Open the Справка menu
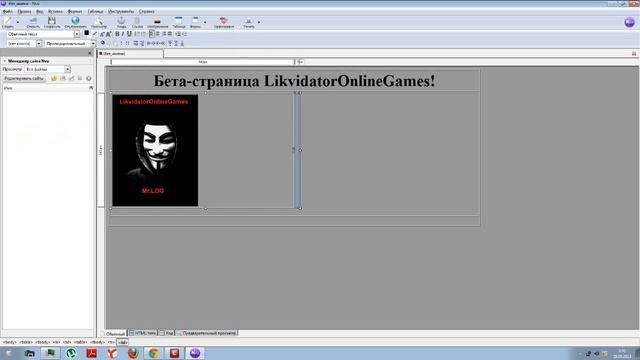Viewport: 640px width, 360px height. point(147,11)
